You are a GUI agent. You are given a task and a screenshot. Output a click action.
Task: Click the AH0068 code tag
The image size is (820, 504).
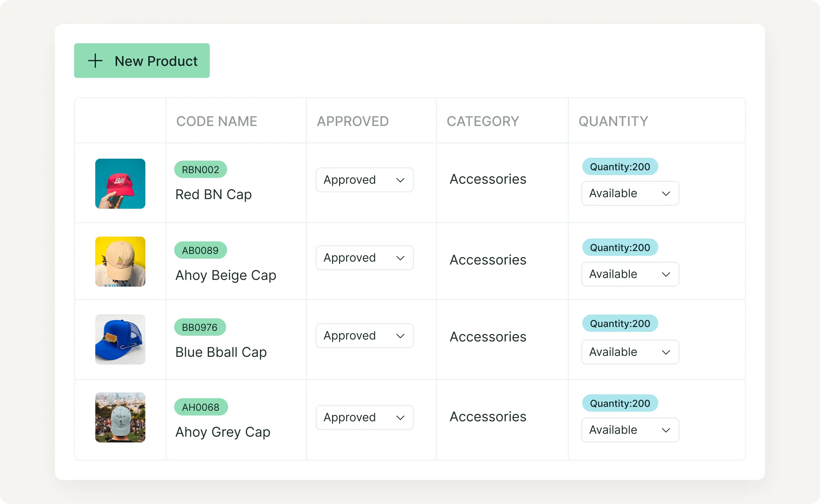[201, 407]
